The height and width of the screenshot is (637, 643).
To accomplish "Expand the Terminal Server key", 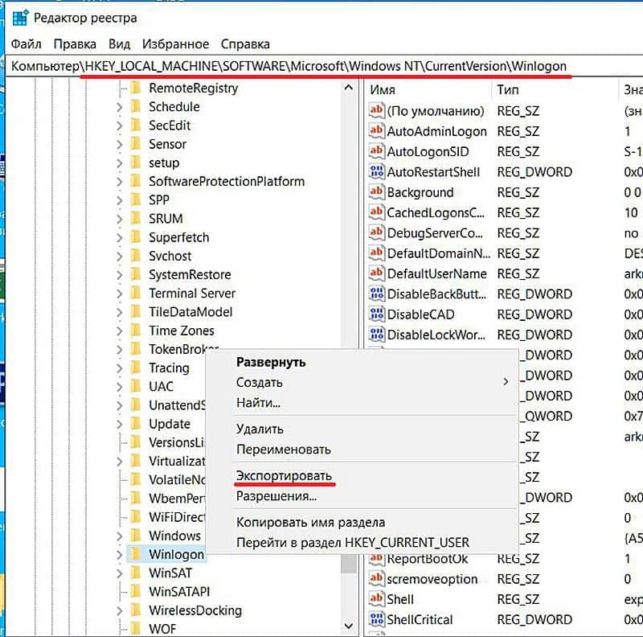I will pyautogui.click(x=119, y=294).
